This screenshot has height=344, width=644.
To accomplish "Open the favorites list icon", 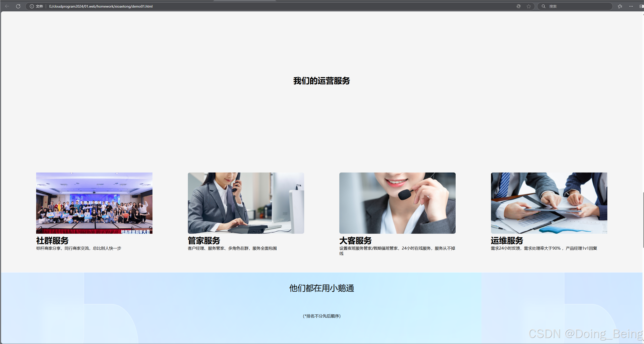I will tap(620, 6).
